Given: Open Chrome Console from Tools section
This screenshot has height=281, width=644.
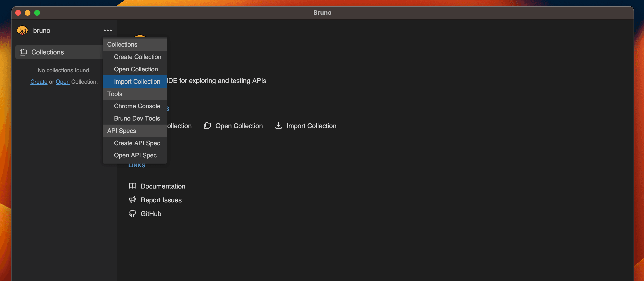Looking at the screenshot, I should click(137, 106).
